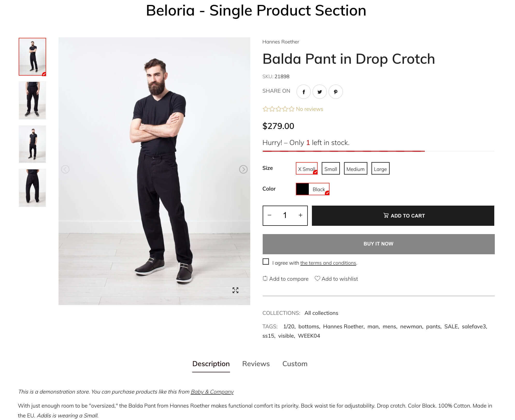Share product on Pinterest
Viewport: 515px width, 420px height.
[x=335, y=92]
